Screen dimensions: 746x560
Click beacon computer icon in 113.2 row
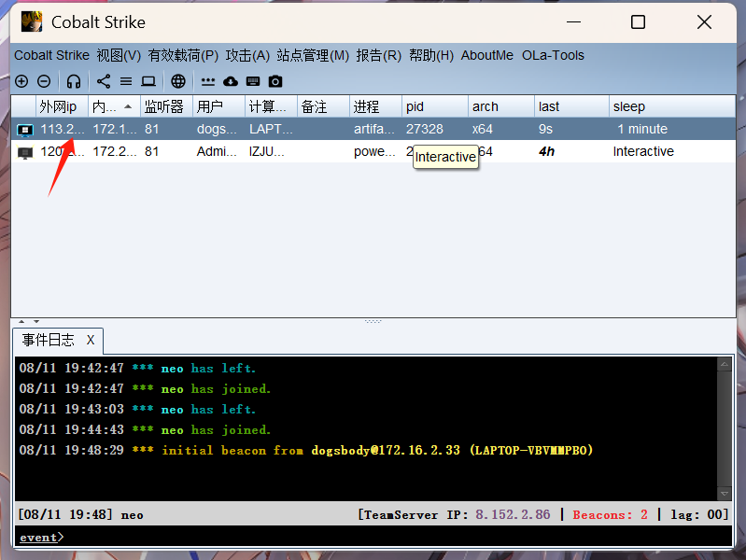click(x=25, y=130)
